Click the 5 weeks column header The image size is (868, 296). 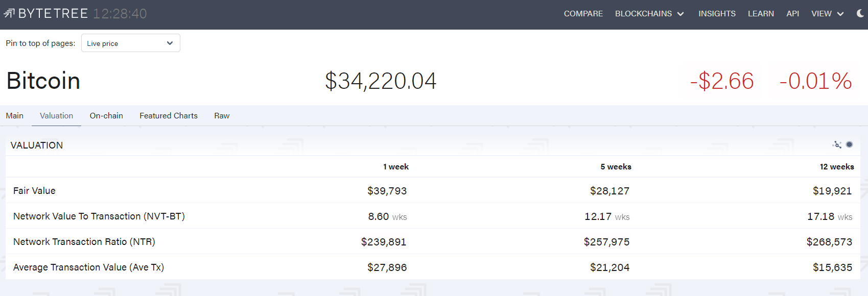(x=616, y=167)
